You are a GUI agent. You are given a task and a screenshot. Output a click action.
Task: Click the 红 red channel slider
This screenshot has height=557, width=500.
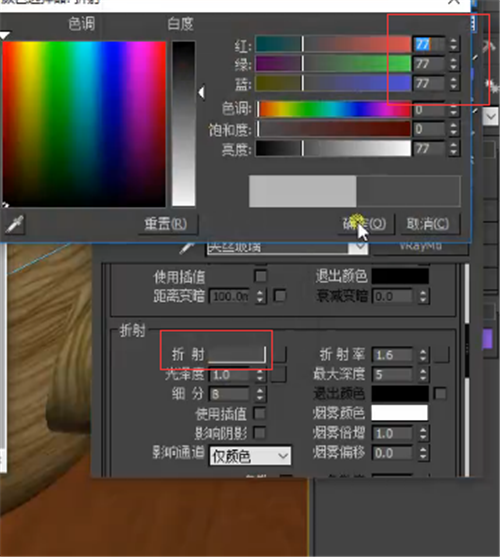(x=333, y=44)
